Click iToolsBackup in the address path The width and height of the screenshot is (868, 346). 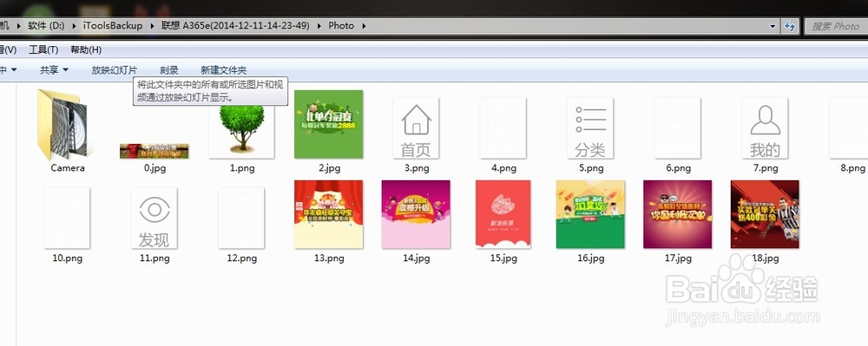click(112, 25)
